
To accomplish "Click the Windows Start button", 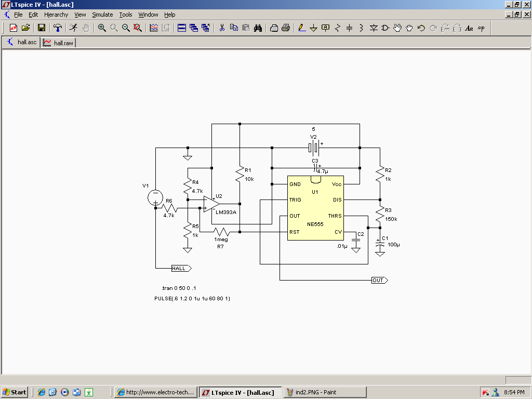I will click(14, 392).
